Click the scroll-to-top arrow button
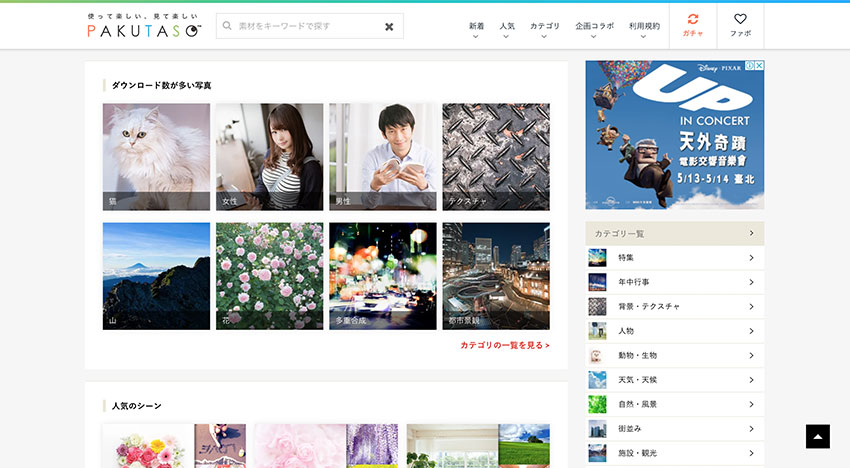The width and height of the screenshot is (850, 468). [818, 436]
